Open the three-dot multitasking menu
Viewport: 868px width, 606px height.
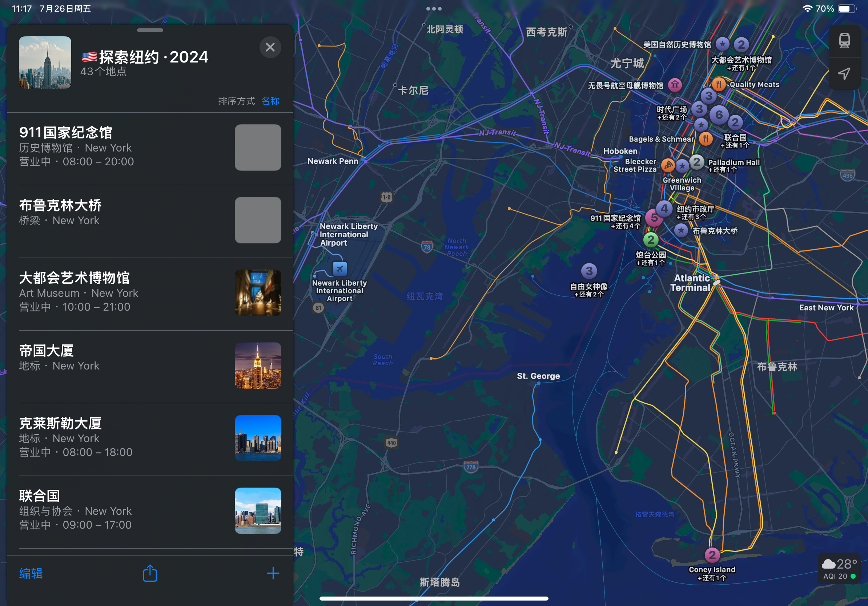pos(434,8)
